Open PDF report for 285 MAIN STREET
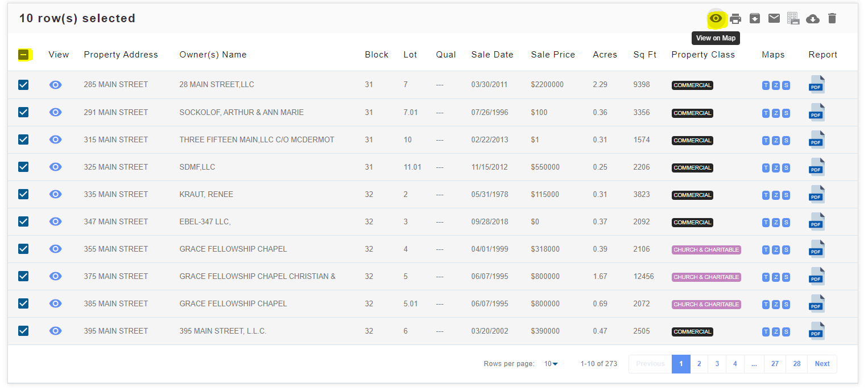868x390 pixels. pyautogui.click(x=816, y=85)
